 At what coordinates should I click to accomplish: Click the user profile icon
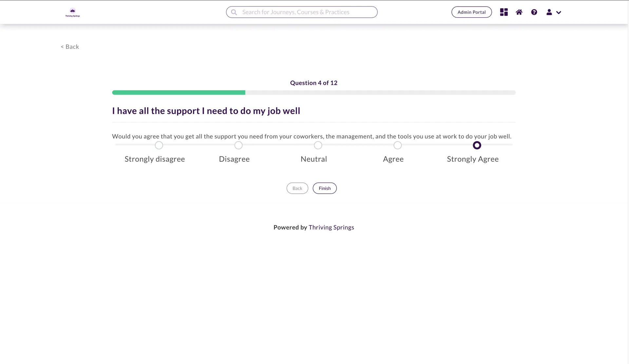(x=549, y=12)
